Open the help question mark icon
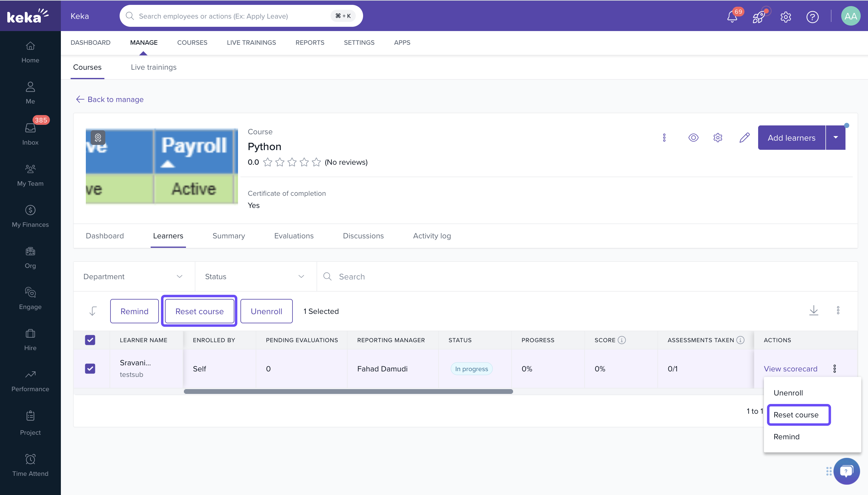868x495 pixels. click(x=812, y=16)
